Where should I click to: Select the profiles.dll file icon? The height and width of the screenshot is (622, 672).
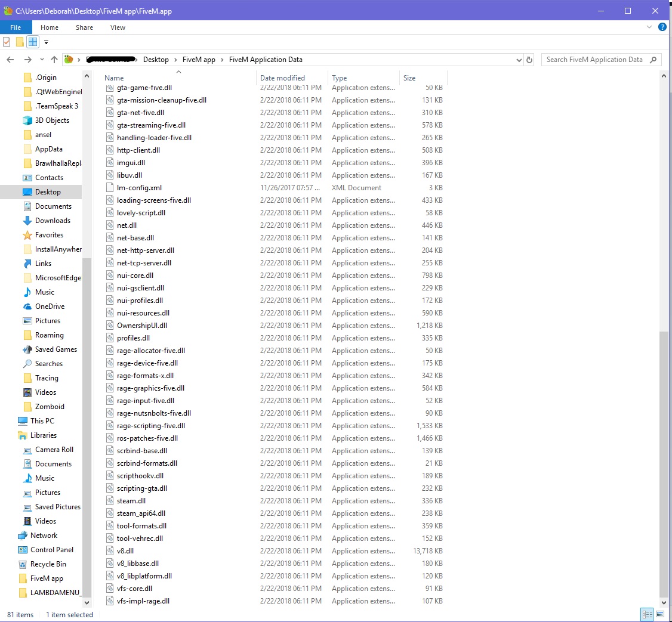110,338
